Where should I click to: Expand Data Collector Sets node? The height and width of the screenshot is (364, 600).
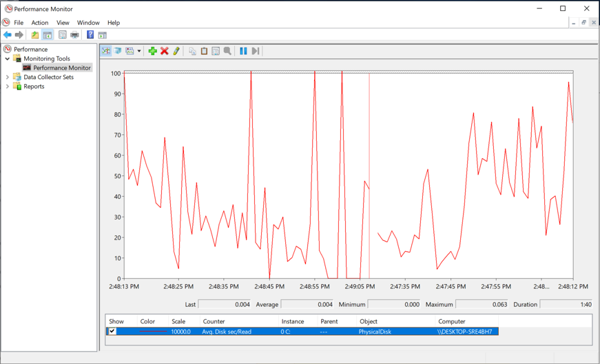click(x=8, y=77)
